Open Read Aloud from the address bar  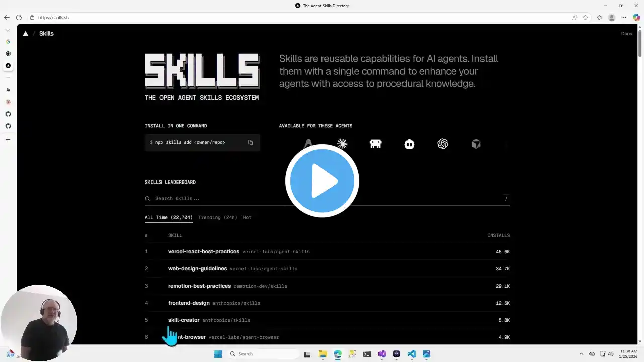[x=575, y=18]
